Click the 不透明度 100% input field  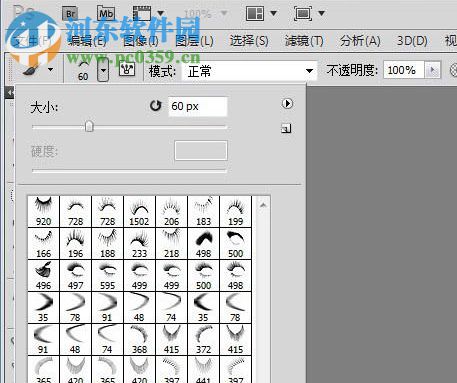click(404, 70)
